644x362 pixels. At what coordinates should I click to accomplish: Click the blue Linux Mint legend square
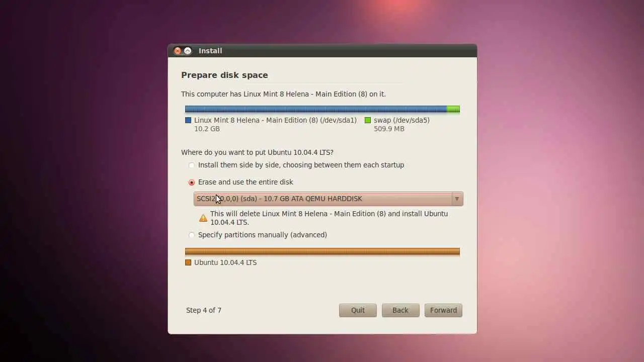(x=188, y=120)
